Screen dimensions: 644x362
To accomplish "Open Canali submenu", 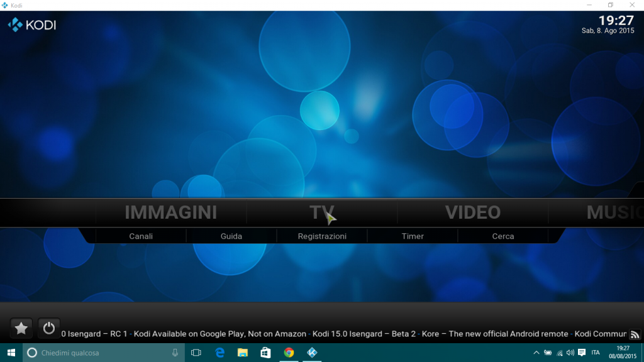I will click(141, 236).
